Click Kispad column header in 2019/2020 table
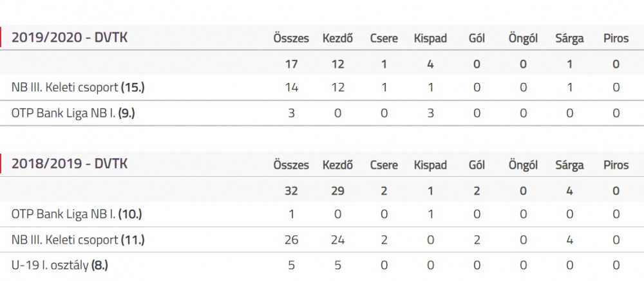The height and width of the screenshot is (281, 644). click(x=430, y=39)
